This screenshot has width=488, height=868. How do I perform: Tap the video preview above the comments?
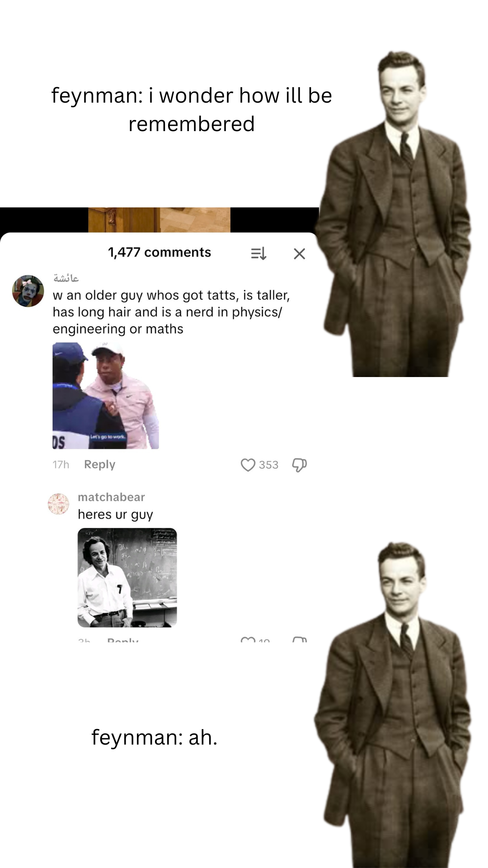pyautogui.click(x=159, y=220)
